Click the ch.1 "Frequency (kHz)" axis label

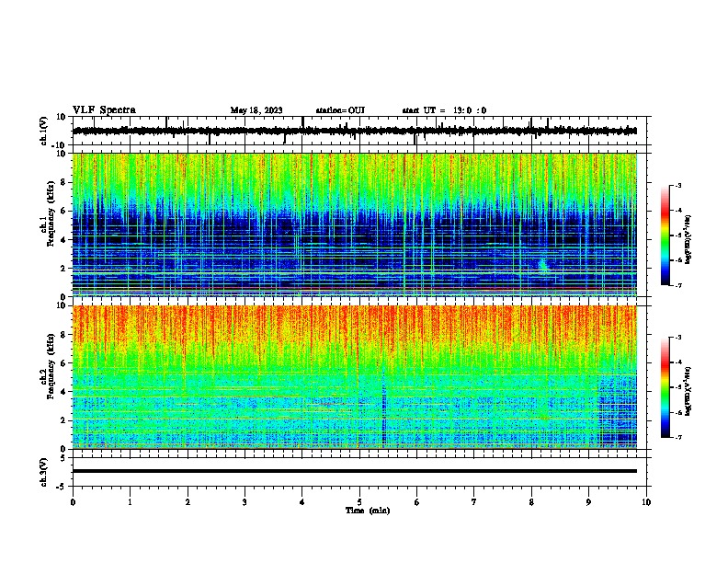[51, 213]
